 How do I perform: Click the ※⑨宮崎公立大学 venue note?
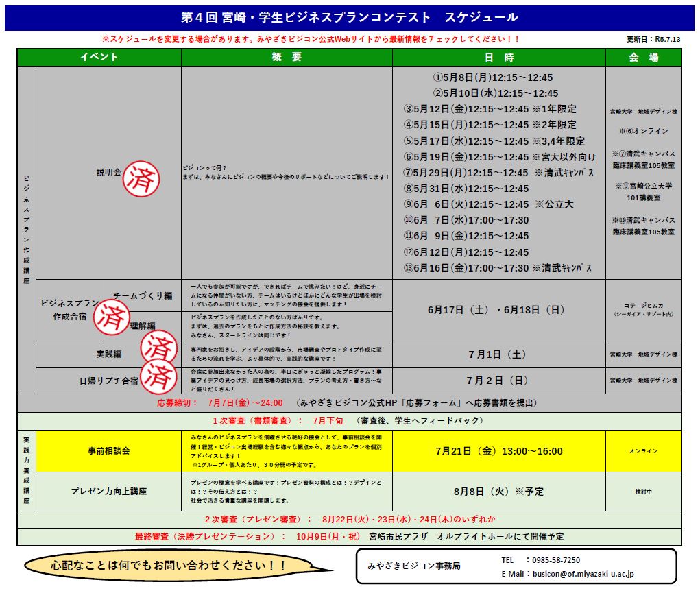click(x=644, y=186)
